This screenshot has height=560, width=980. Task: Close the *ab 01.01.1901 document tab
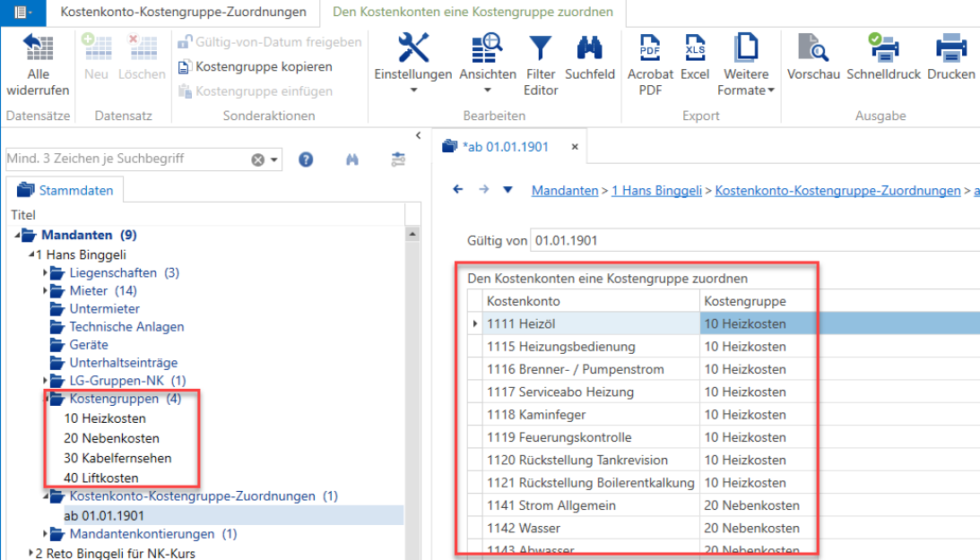click(575, 147)
